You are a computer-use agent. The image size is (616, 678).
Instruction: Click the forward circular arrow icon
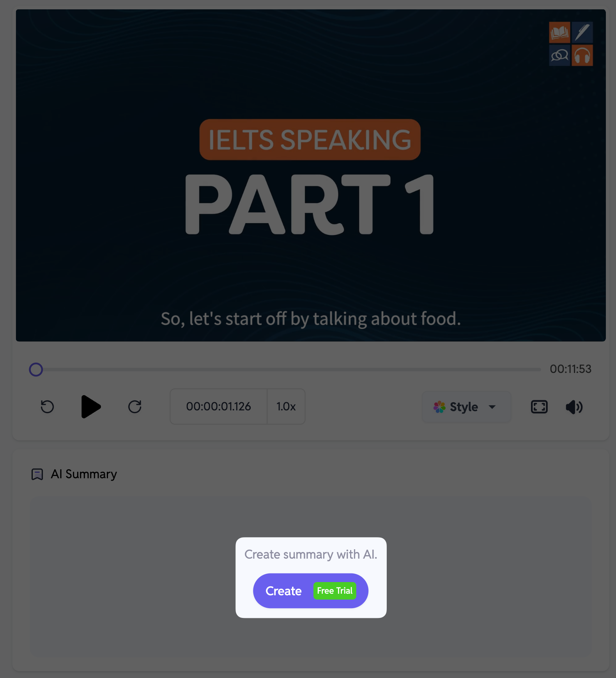135,406
